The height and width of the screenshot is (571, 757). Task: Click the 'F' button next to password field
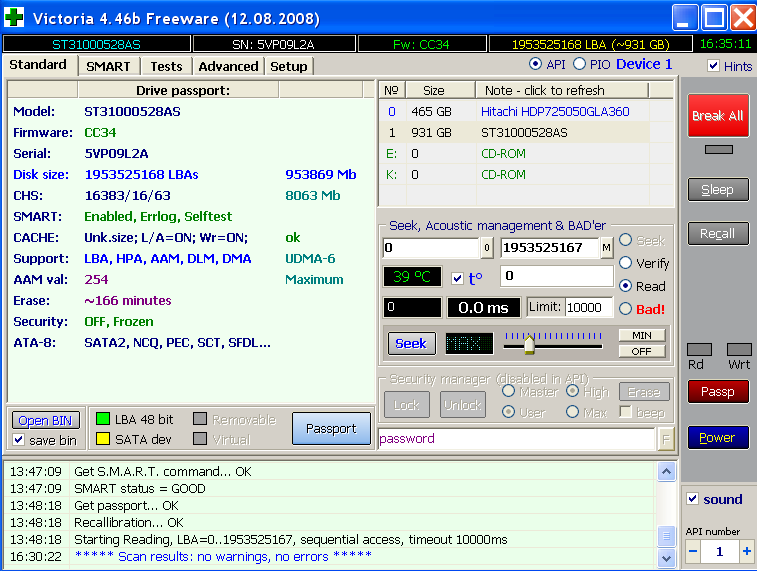tap(666, 439)
